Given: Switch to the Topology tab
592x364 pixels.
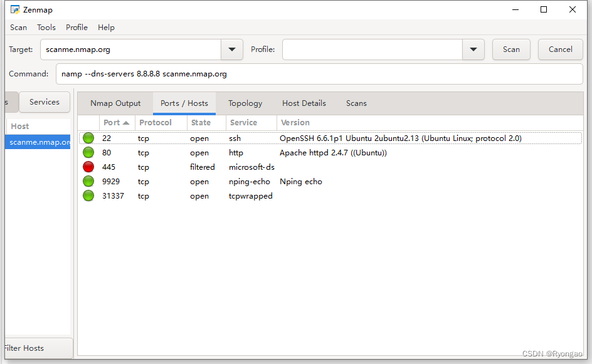Looking at the screenshot, I should [245, 103].
